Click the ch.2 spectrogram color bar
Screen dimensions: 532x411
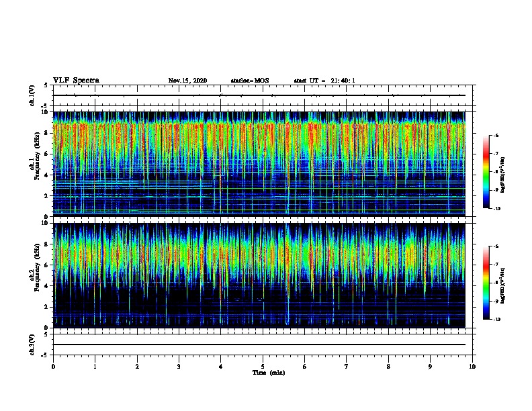click(x=486, y=283)
